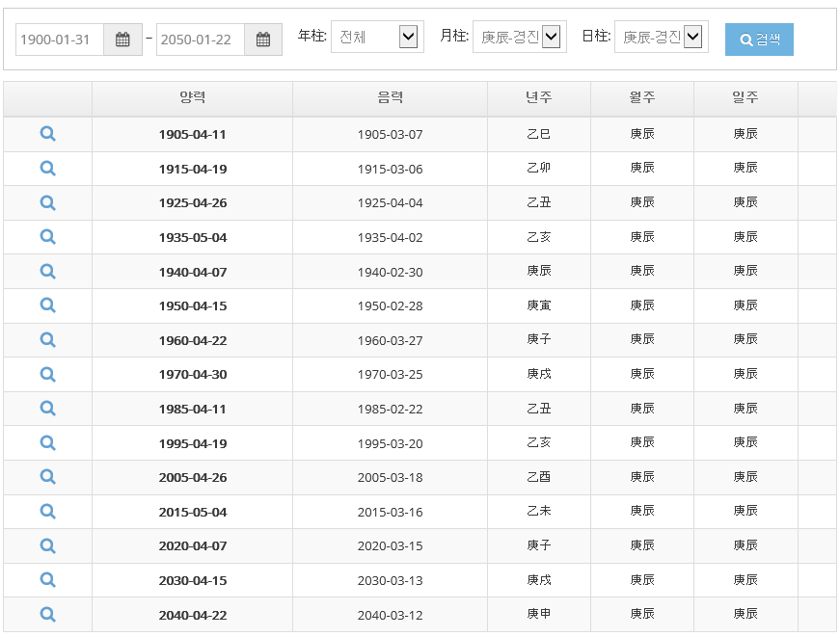Select lunar date 1925-04-04
Viewport: 840px width, 637px height.
point(390,203)
